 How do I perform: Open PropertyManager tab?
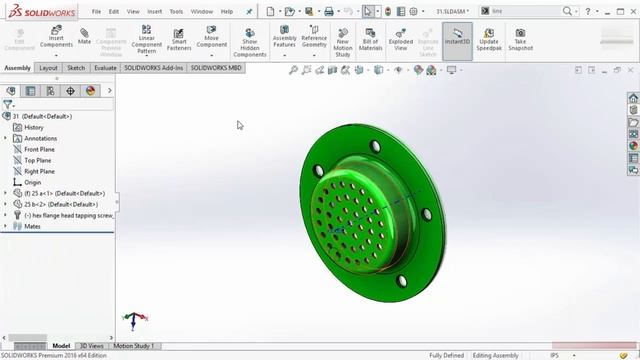click(30, 91)
